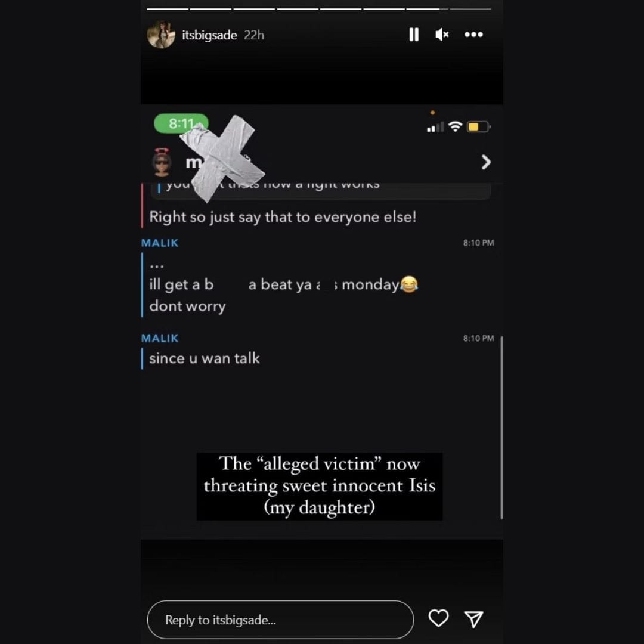Share the story via paper plane icon

[x=473, y=619]
